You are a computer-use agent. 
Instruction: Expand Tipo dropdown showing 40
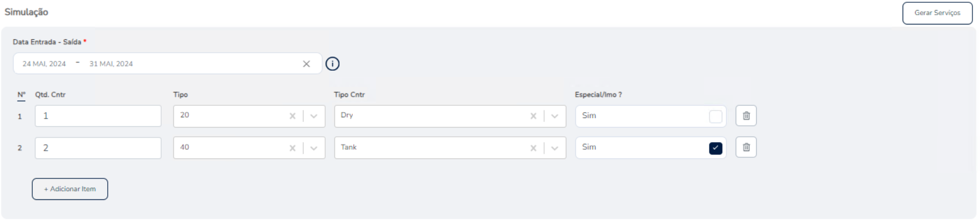314,148
